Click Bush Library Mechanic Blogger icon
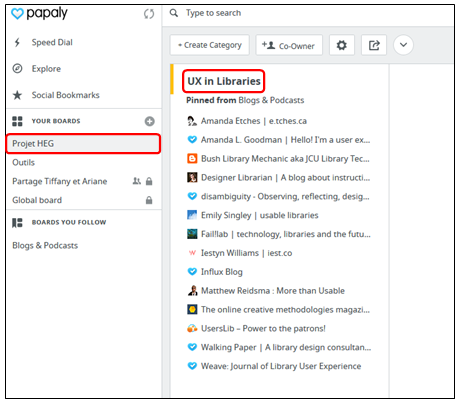Screen dimensions: 460x403 (192, 158)
